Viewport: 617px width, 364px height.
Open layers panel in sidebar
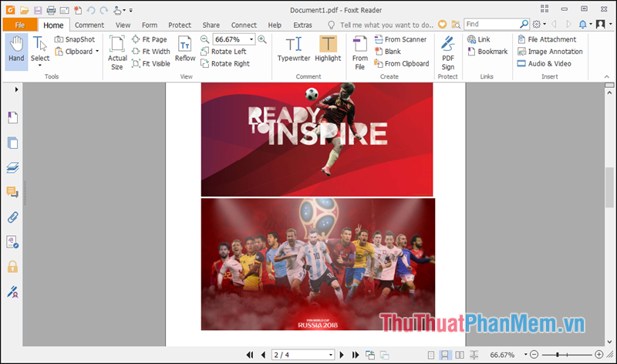click(x=12, y=167)
